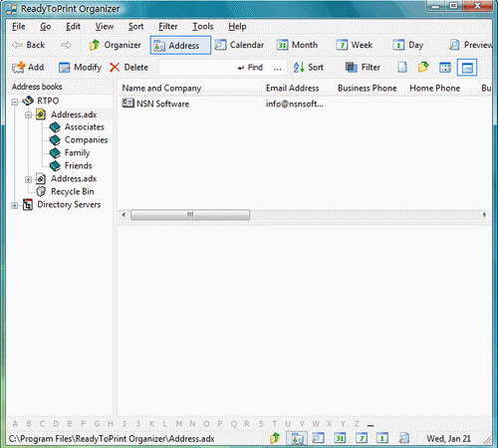Viewport: 498px width, 448px height.
Task: Open the Filter menu in the menu bar
Action: point(168,26)
